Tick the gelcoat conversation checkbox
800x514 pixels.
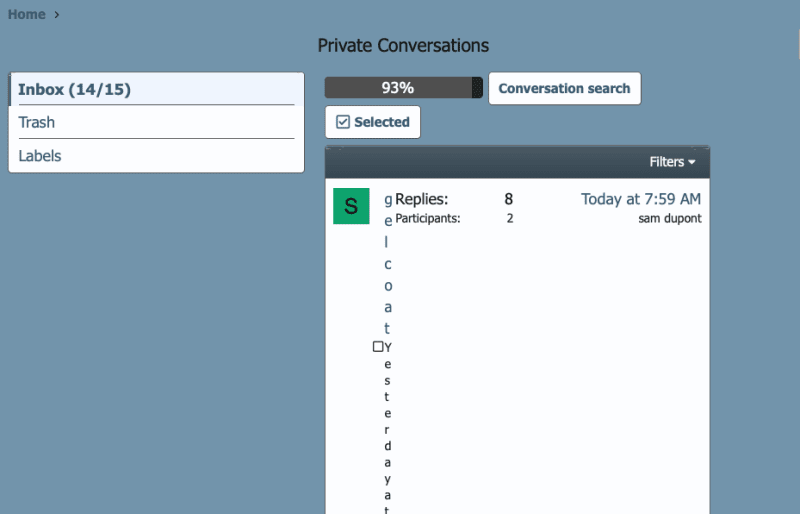pos(378,347)
